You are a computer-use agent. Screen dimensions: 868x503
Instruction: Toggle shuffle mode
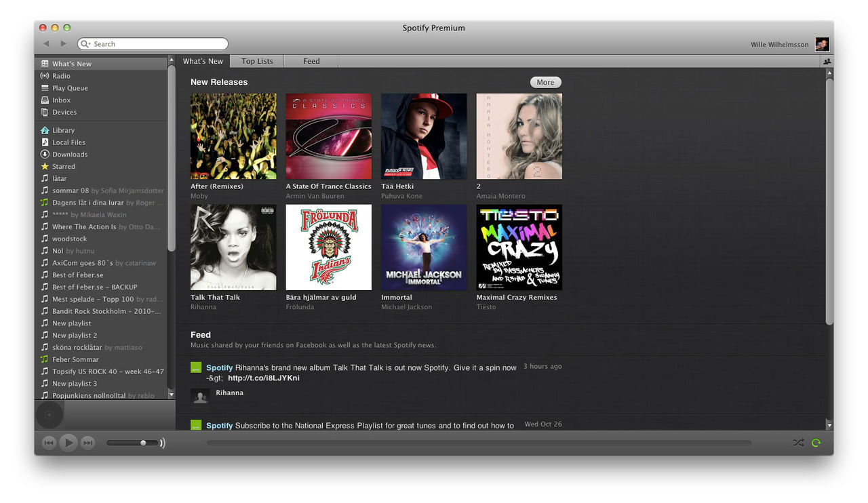pos(798,443)
